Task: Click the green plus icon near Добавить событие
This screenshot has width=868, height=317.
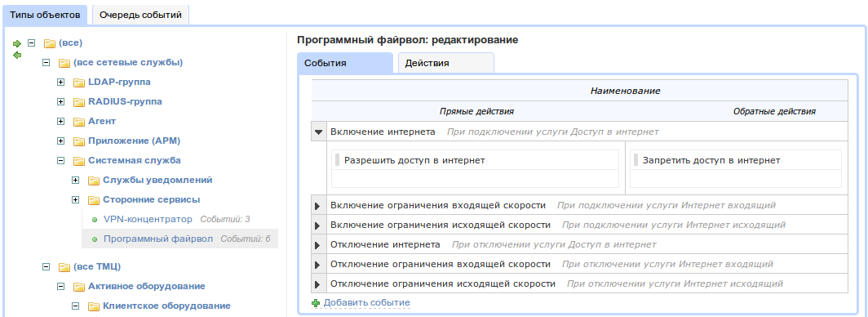Action: (316, 303)
